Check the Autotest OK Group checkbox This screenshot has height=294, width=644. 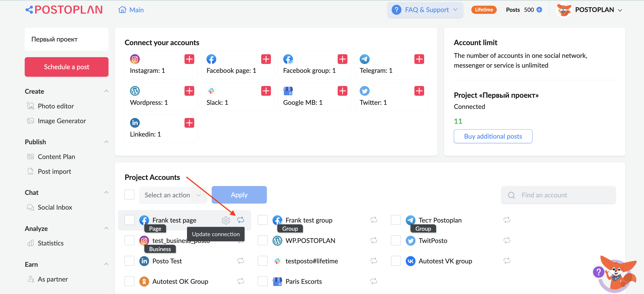(x=129, y=281)
